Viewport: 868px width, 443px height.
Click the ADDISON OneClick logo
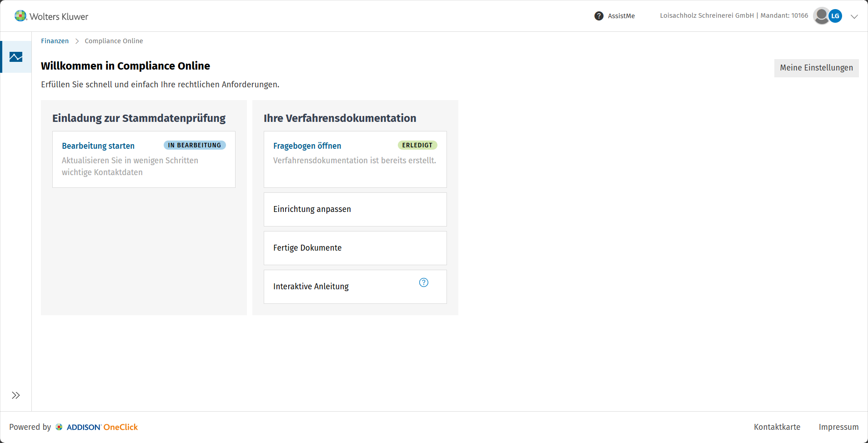tap(96, 427)
